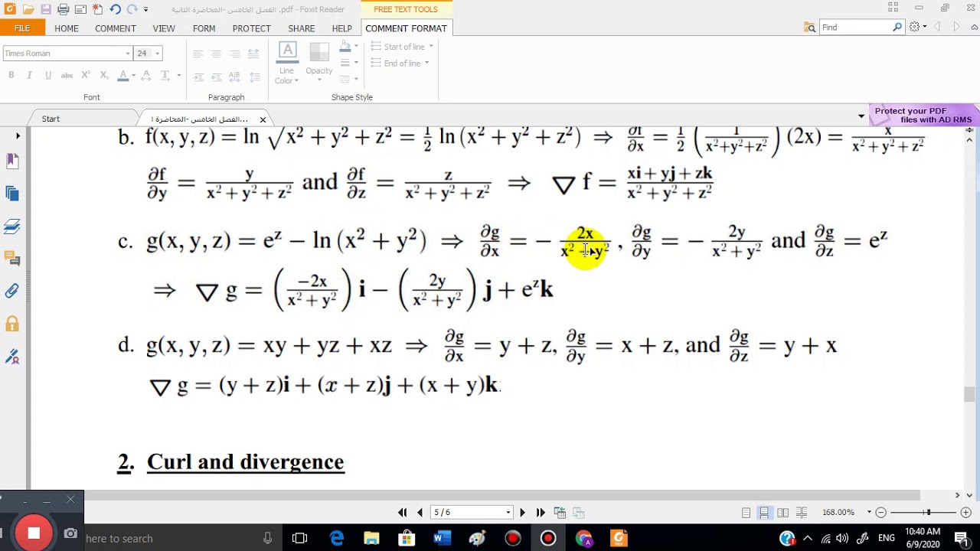Select Continuous page view mode
Viewport: 980px width, 551px height.
pos(764,512)
